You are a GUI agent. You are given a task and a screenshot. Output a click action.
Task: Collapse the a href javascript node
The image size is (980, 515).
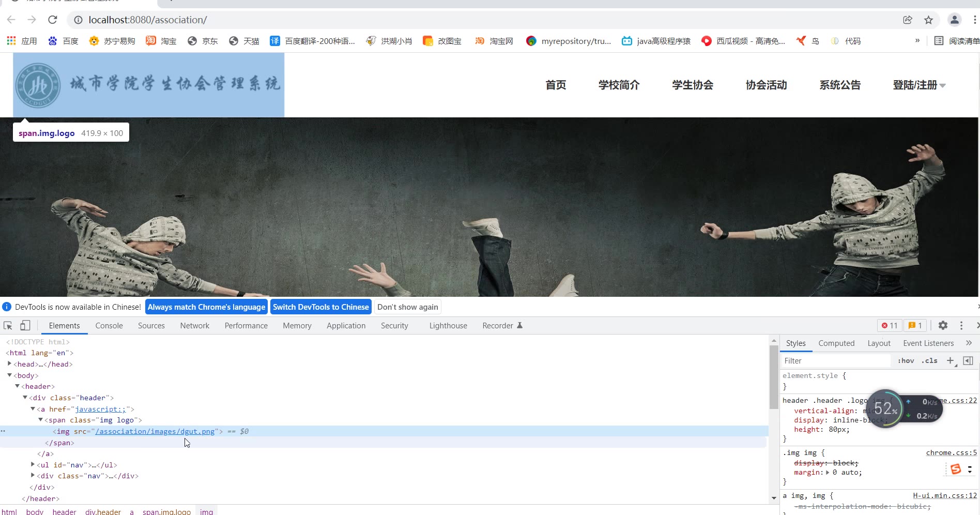tap(33, 408)
